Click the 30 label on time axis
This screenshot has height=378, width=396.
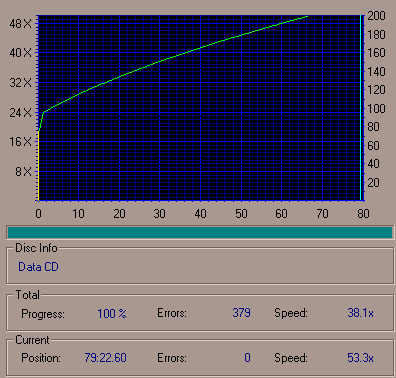pos(160,214)
